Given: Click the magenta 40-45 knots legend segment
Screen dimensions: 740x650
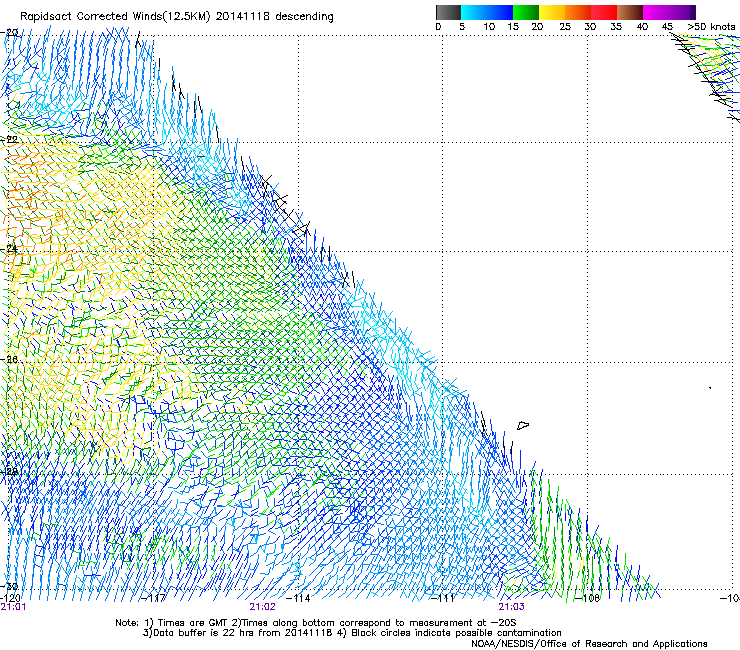Looking at the screenshot, I should click(656, 12).
